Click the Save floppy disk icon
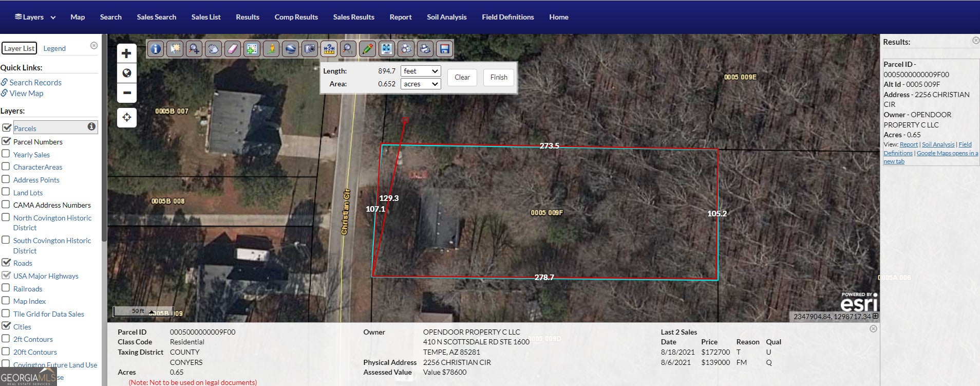The image size is (980, 386). 445,49
